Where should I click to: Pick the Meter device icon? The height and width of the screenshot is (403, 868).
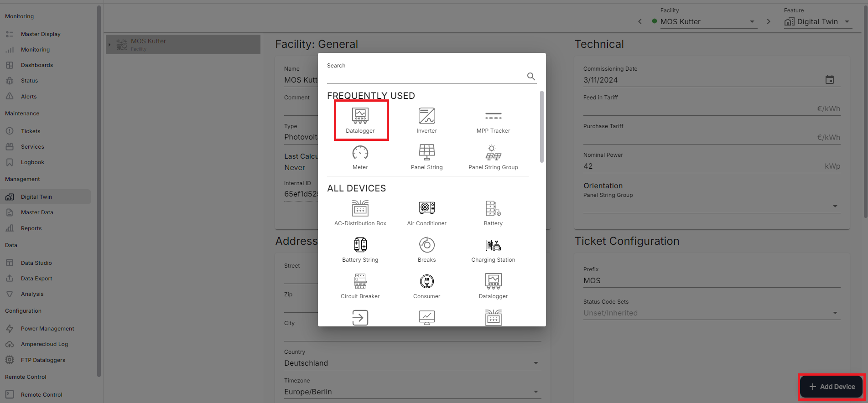360,157
